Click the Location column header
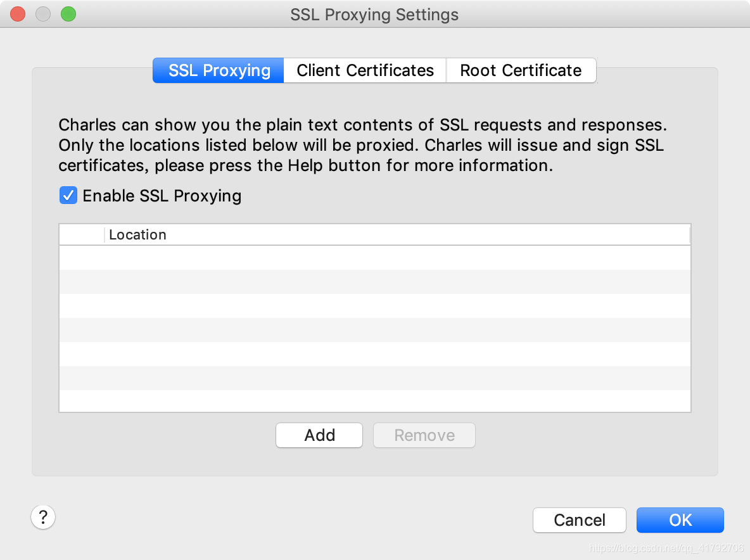 397,235
